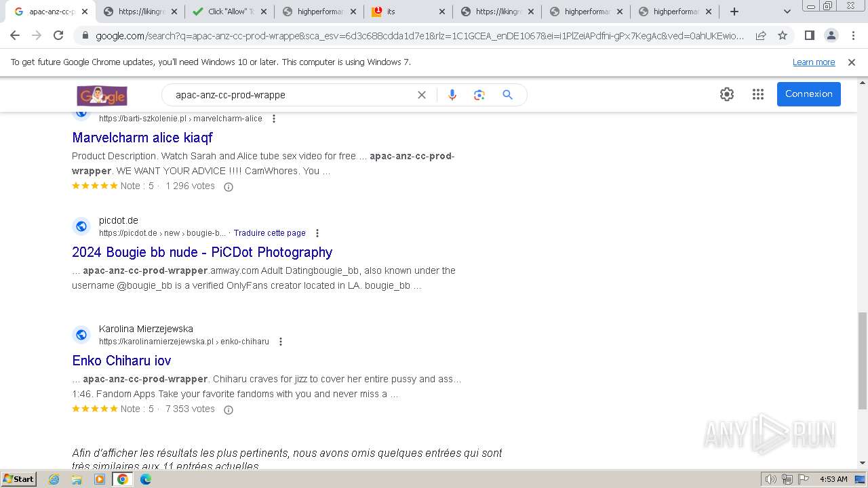Bookmark this page with the star icon
Screen dimensions: 868x488
[783, 35]
